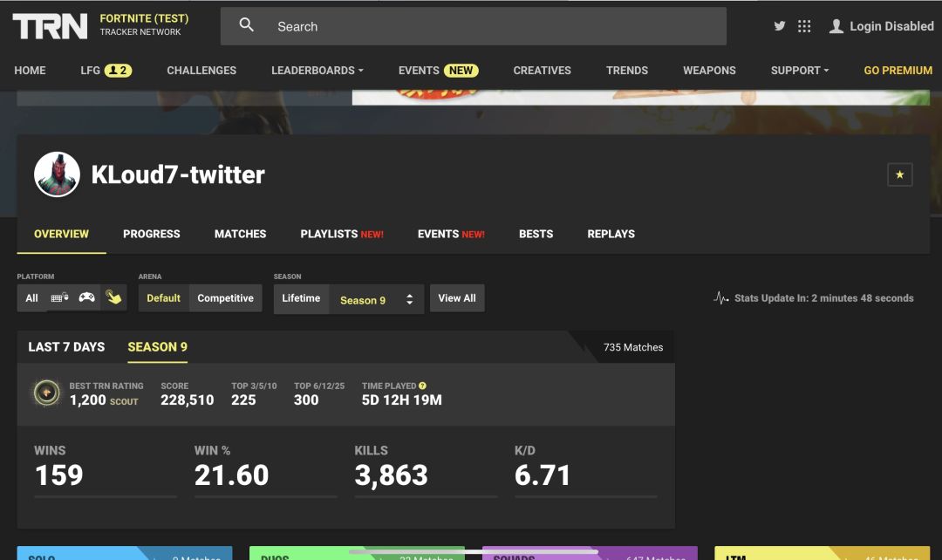
Task: Click Login Disabled
Action: click(891, 26)
